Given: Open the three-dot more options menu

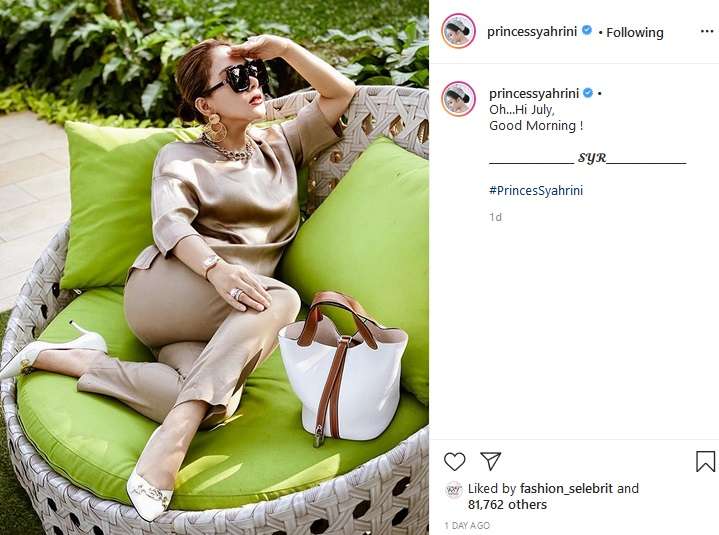Looking at the screenshot, I should (x=707, y=31).
